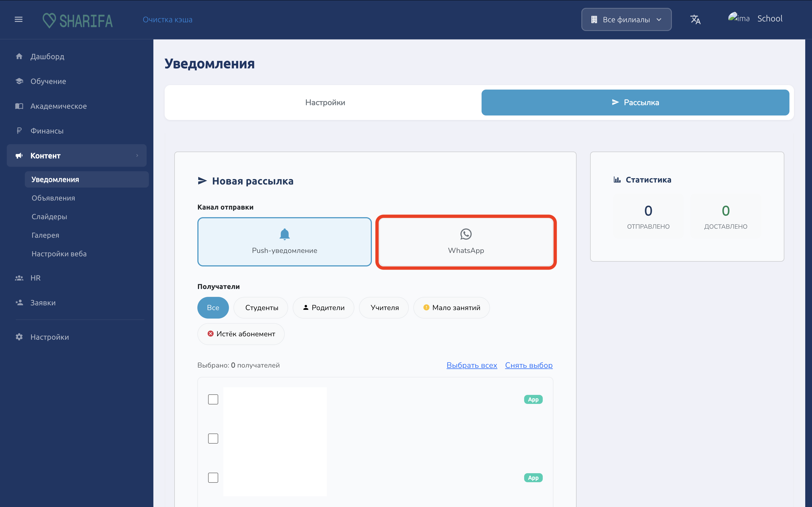Check the second recipient checkbox
The width and height of the screenshot is (812, 507).
[x=213, y=439]
